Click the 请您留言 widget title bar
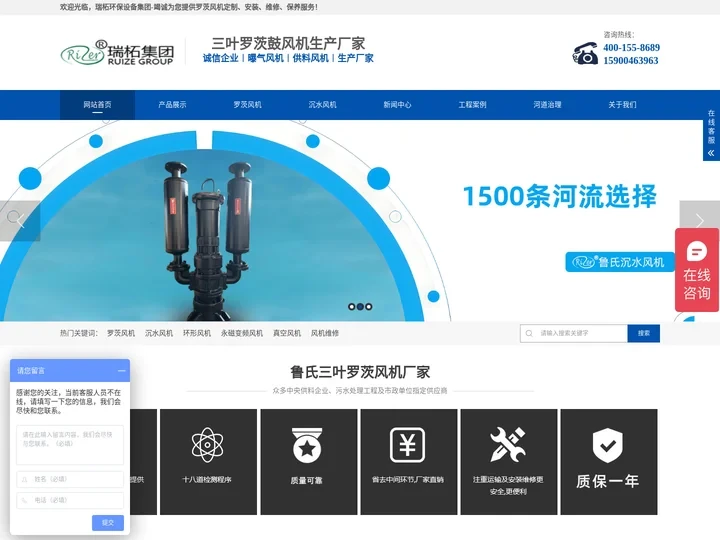720x540 pixels. pos(70,371)
